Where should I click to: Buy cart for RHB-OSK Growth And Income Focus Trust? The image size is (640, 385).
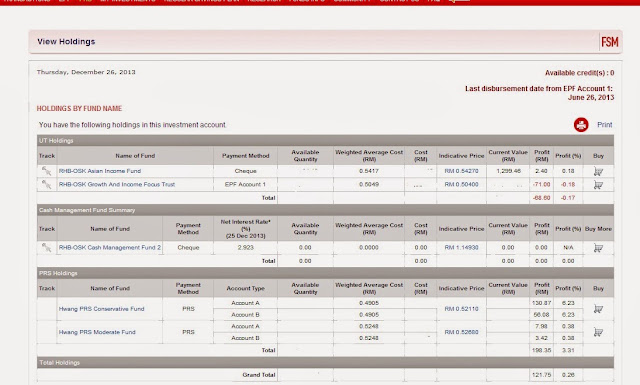(x=598, y=185)
